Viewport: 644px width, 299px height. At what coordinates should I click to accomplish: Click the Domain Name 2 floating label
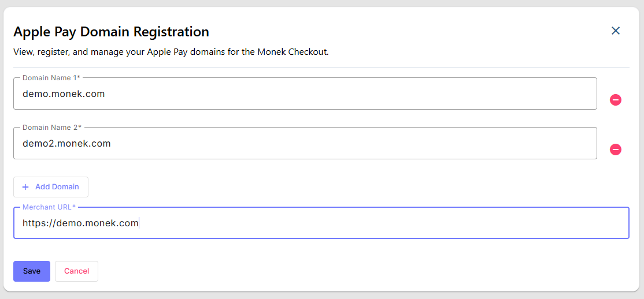click(51, 127)
